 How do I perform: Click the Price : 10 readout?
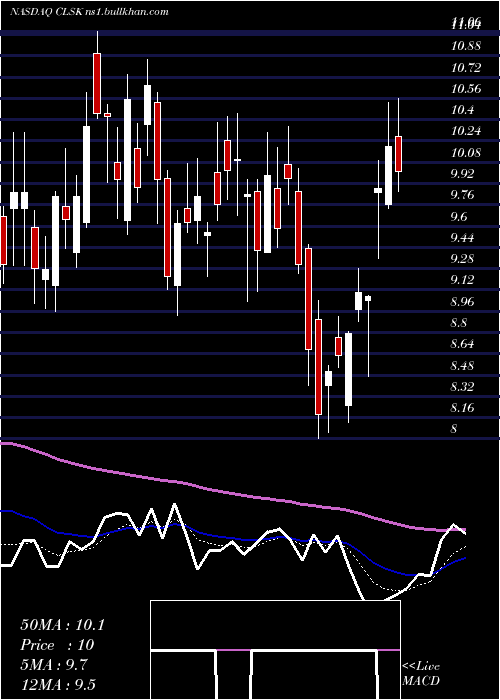pos(57,646)
